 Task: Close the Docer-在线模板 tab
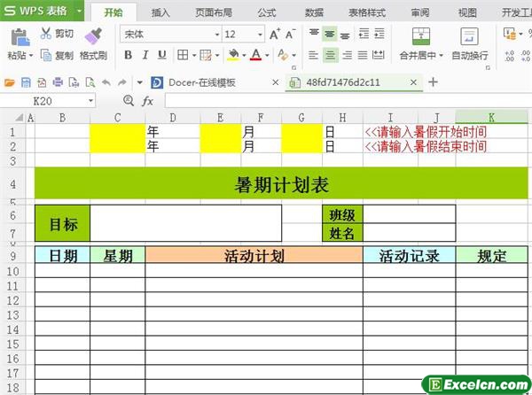coord(276,82)
